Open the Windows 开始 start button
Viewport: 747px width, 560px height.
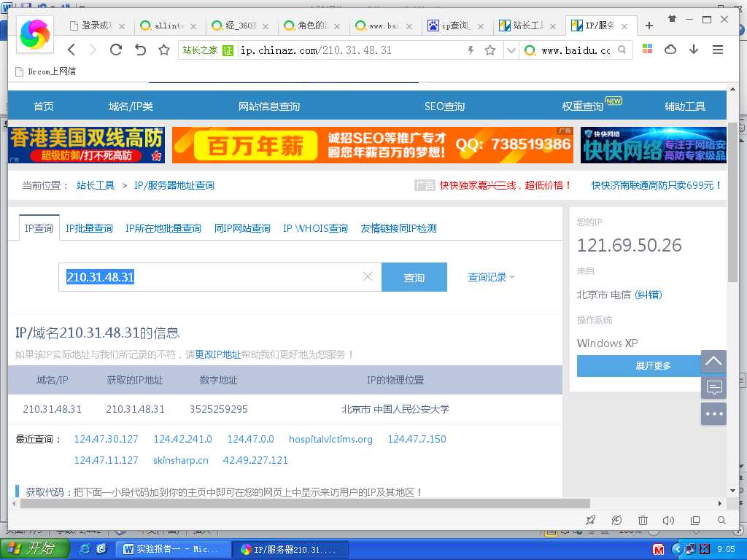[x=34, y=548]
